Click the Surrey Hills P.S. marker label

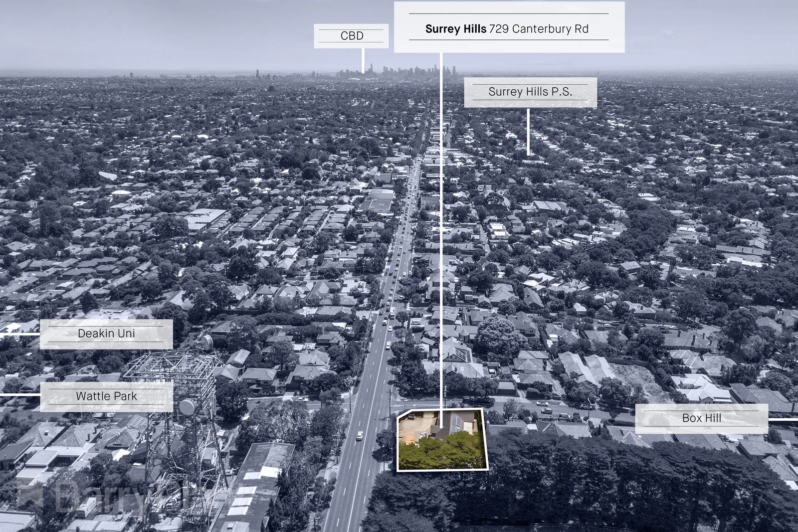pos(530,92)
